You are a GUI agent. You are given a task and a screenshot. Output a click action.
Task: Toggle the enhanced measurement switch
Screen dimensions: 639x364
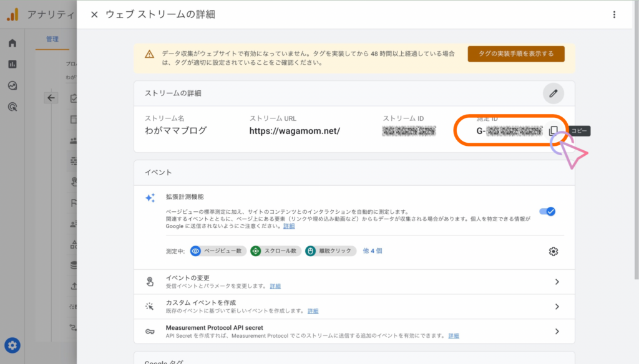click(547, 211)
